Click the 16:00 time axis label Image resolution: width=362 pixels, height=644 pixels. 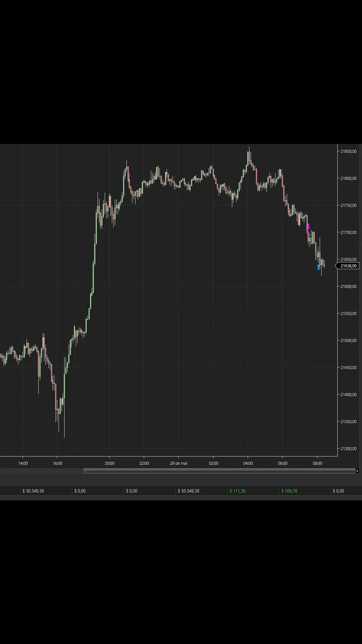coord(57,463)
